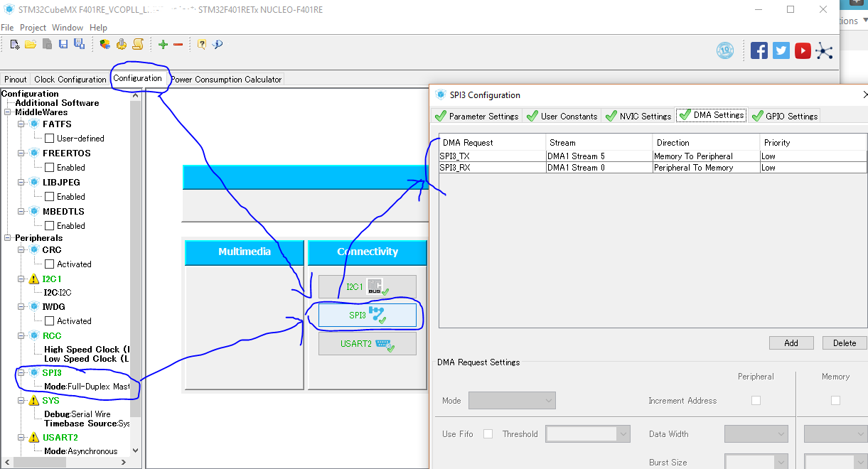The image size is (868, 469).
Task: Enable MBEDTLS checkbox
Action: tap(50, 226)
